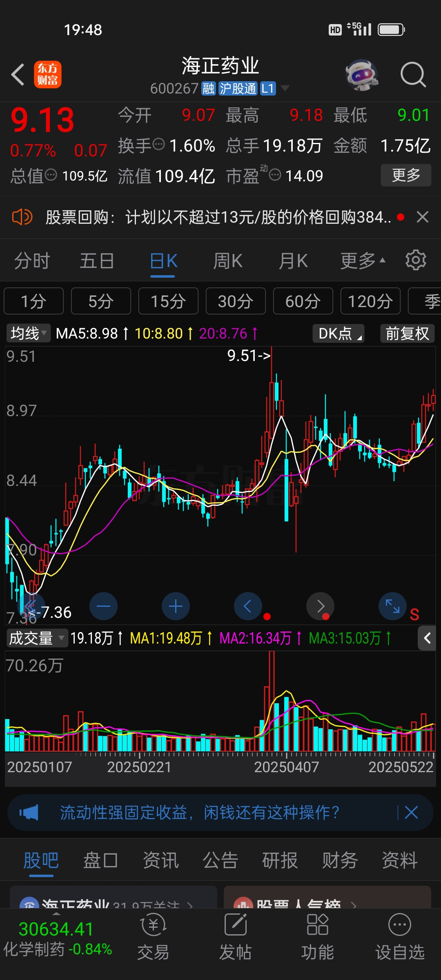
Task: Open chart settings gear
Action: (416, 260)
